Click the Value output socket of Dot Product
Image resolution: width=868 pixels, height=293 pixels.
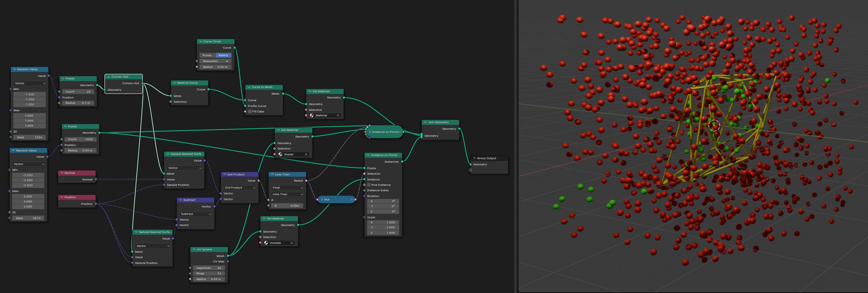coord(259,181)
